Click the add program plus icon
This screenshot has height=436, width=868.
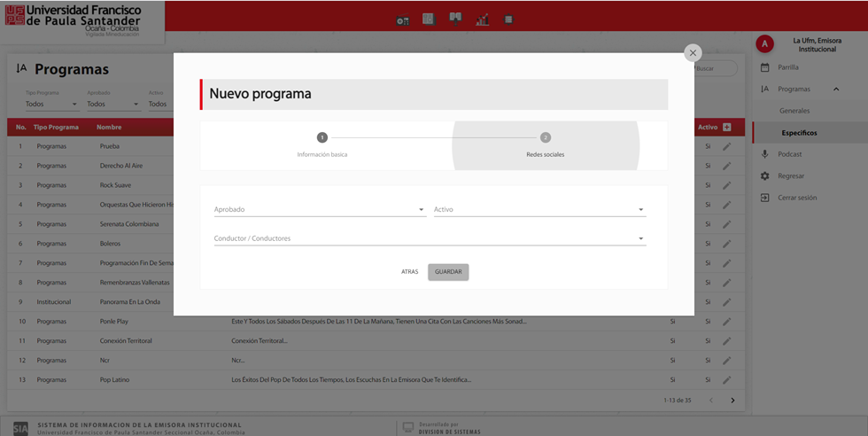[726, 128]
